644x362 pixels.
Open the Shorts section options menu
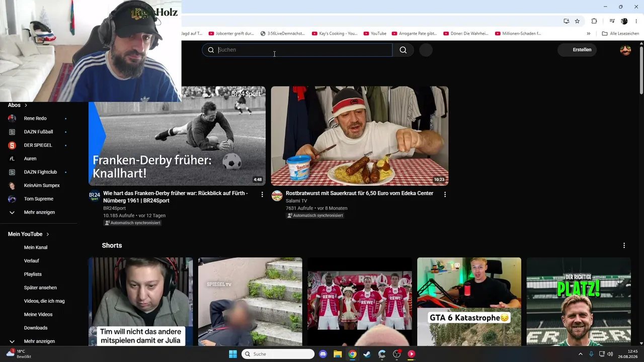(x=624, y=245)
